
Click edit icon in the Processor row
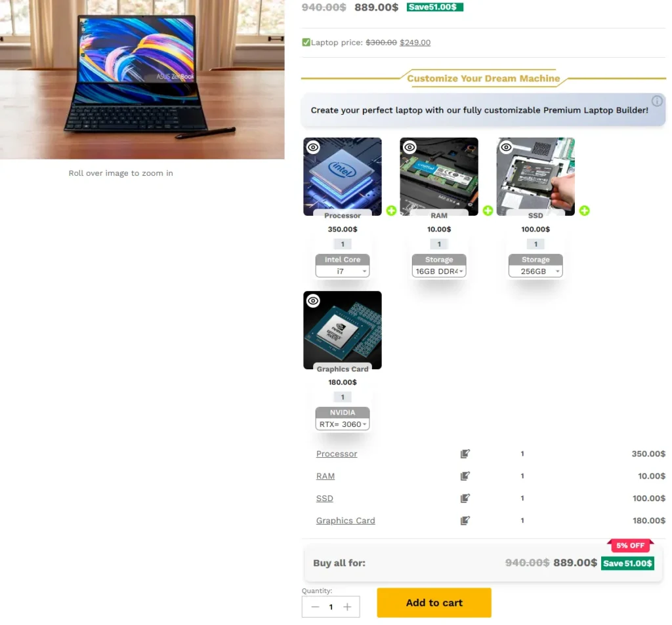click(465, 454)
